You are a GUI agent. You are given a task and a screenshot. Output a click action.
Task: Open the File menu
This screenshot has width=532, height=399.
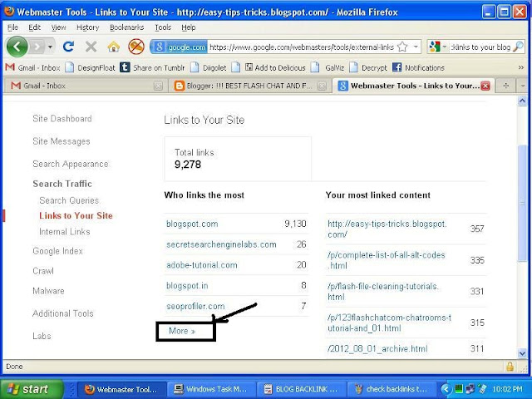point(12,27)
